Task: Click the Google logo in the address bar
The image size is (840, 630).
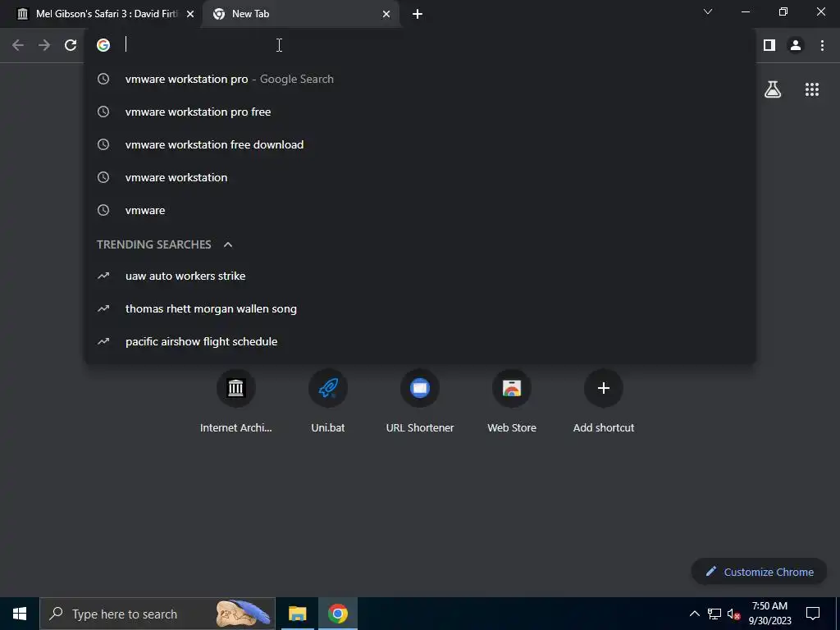Action: click(x=103, y=45)
